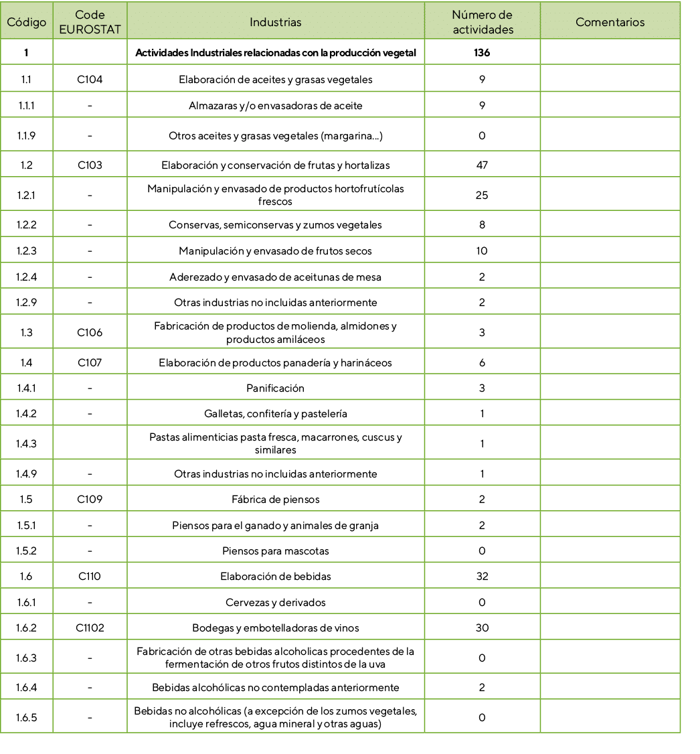The height and width of the screenshot is (754, 700).
Task: Click the Comentarios column header
Action: (x=610, y=22)
